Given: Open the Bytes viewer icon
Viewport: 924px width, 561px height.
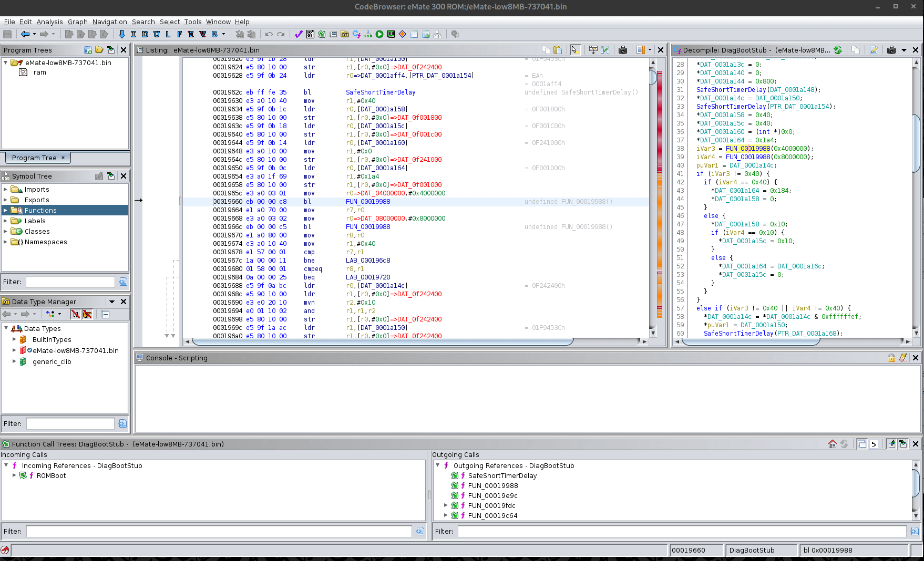Looking at the screenshot, I should [310, 34].
